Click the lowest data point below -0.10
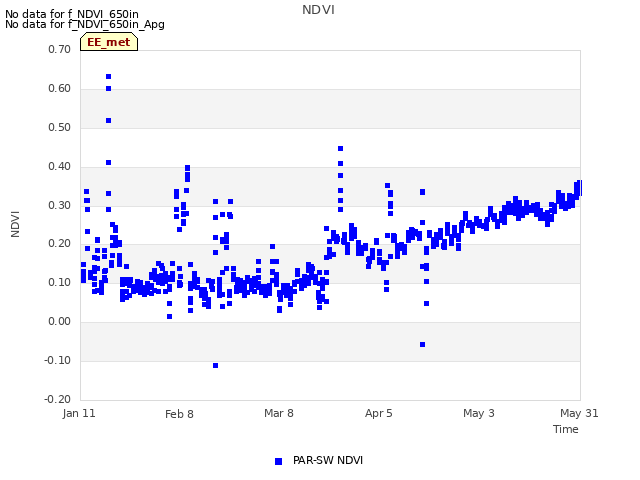The image size is (640, 480). coord(216,365)
